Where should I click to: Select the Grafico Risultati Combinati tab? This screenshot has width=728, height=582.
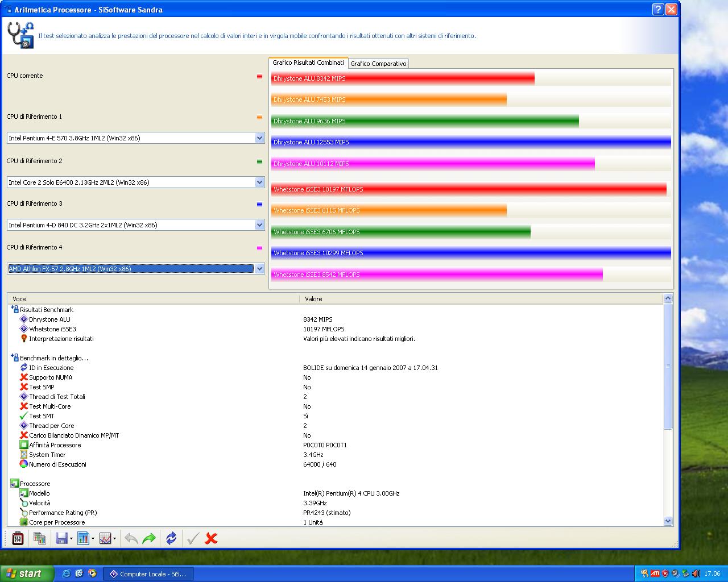(x=308, y=63)
